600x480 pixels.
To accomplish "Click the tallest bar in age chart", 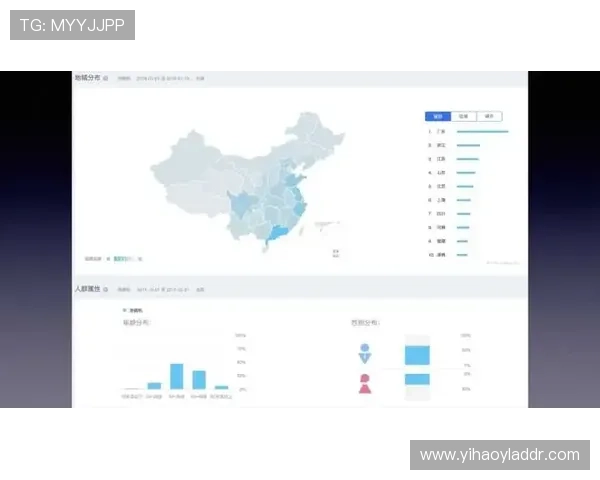I will tap(176, 376).
